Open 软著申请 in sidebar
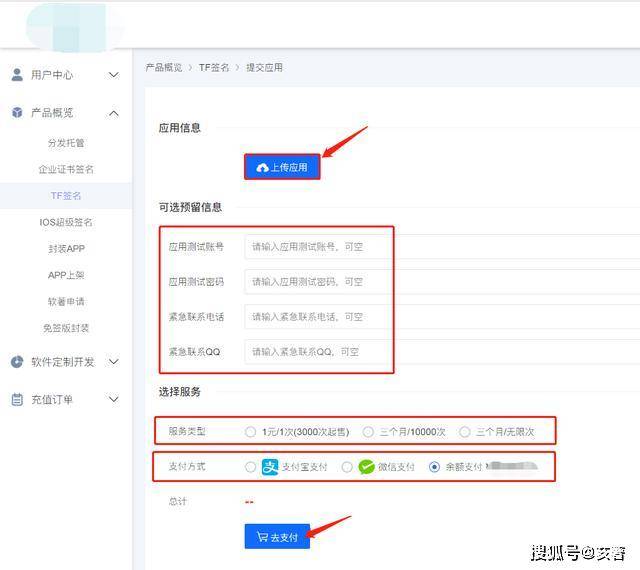This screenshot has height=570, width=640. pos(66,302)
